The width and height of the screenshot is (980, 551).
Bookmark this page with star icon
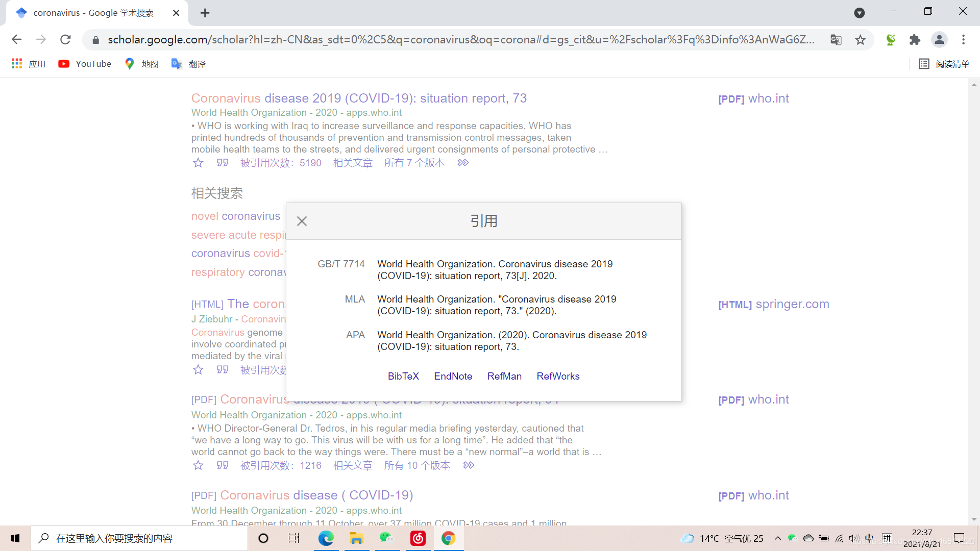pyautogui.click(x=860, y=40)
